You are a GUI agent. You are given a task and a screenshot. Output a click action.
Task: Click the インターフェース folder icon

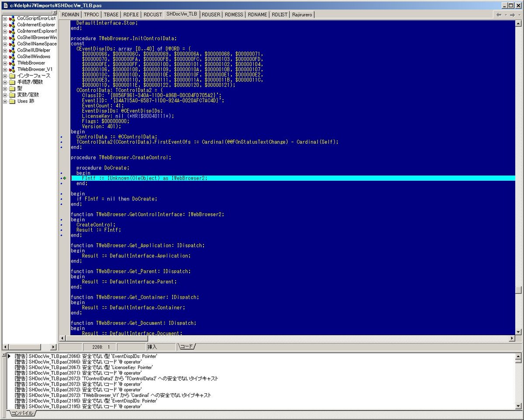tap(12, 76)
